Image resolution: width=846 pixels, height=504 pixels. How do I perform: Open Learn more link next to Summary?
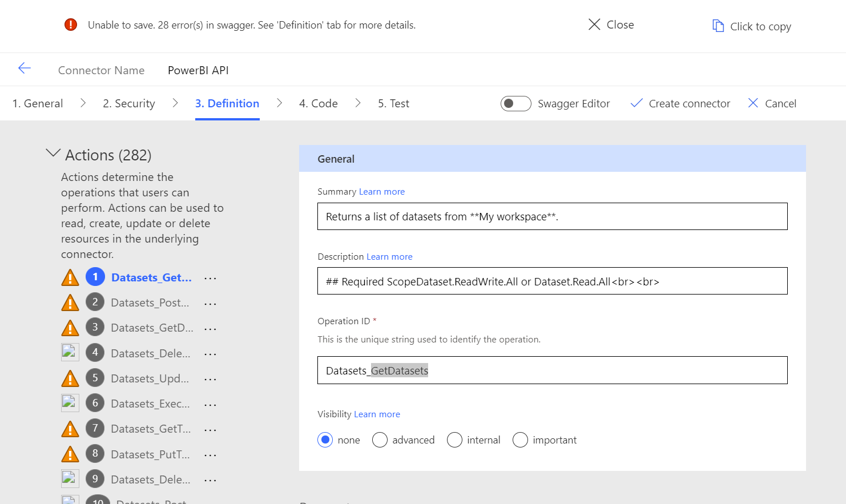[x=382, y=191]
